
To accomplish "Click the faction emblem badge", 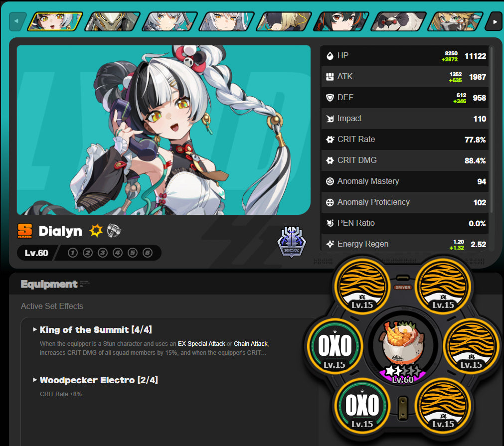I will [x=292, y=242].
